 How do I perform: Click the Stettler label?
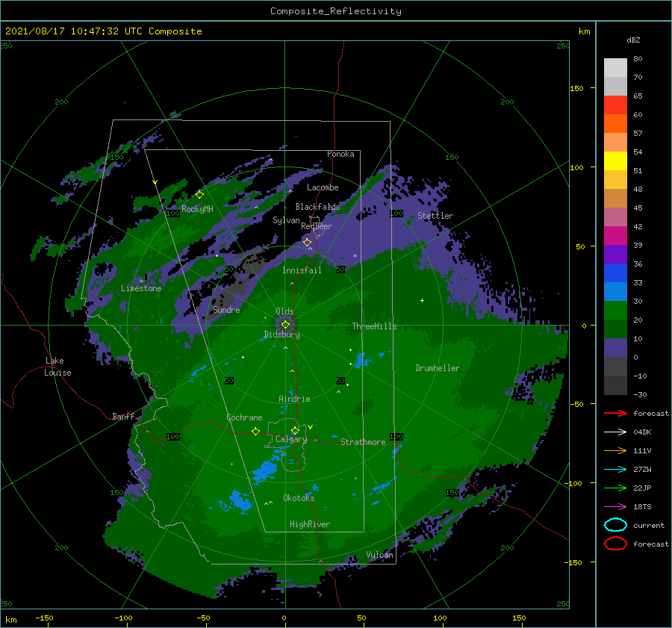click(435, 216)
